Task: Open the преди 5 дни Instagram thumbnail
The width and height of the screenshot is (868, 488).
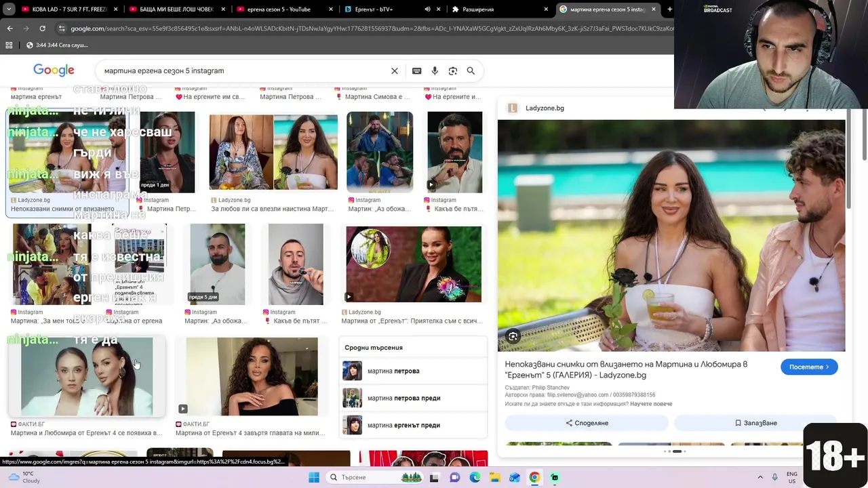Action: click(x=218, y=264)
